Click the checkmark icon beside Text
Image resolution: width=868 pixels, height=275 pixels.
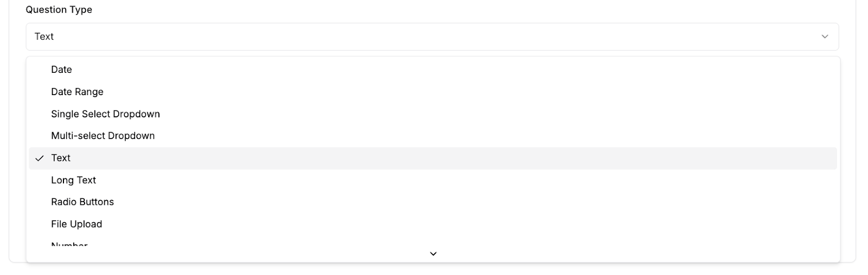[x=39, y=158]
